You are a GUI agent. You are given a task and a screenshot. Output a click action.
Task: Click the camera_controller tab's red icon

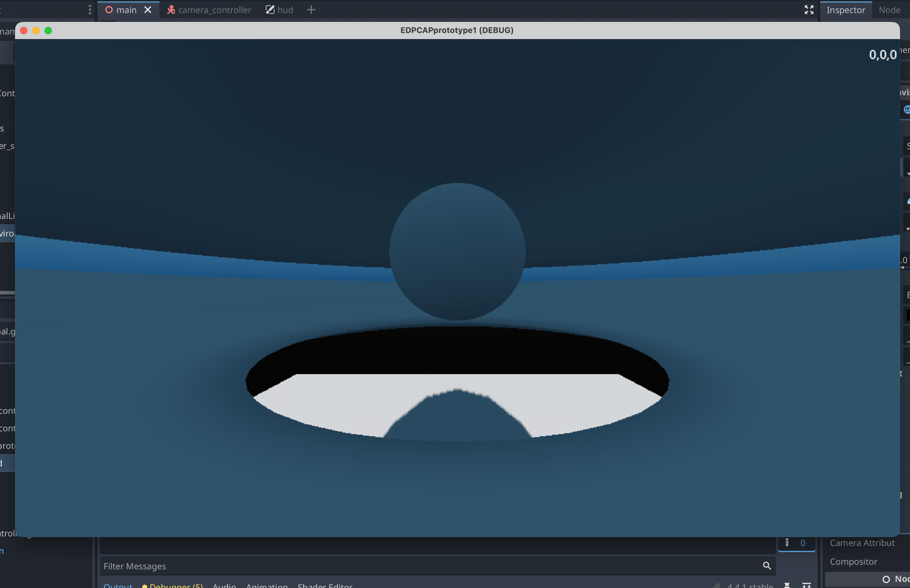171,10
